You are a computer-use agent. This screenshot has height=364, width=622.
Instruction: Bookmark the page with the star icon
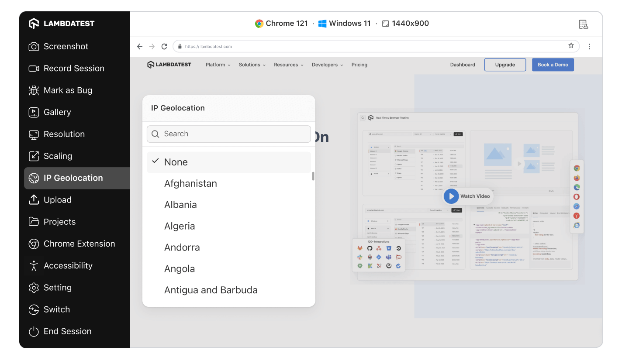[571, 46]
